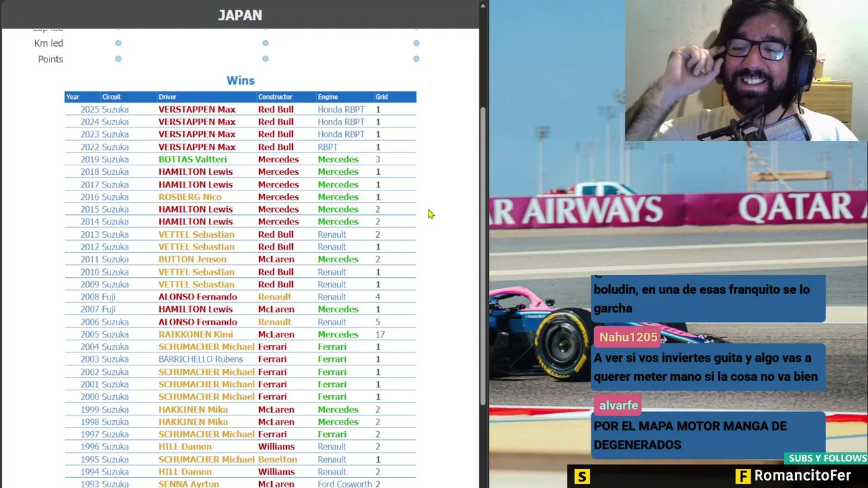This screenshot has width=868, height=488.
Task: Click the SUBS Y FOLLOWS green label
Action: pos(827,459)
